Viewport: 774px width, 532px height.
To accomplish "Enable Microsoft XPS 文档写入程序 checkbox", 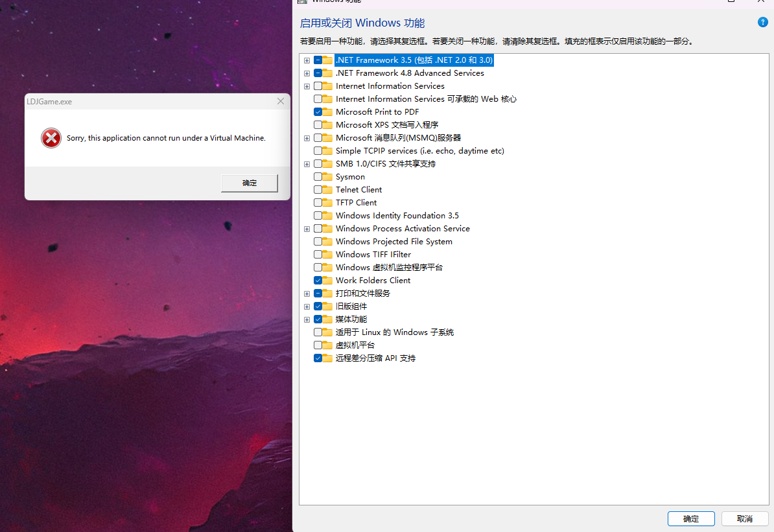I will pyautogui.click(x=318, y=125).
